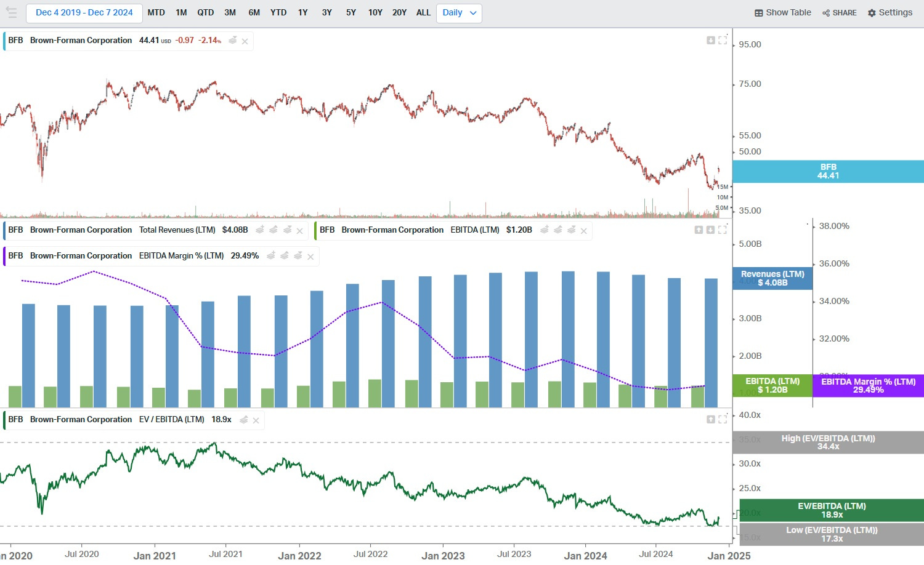924x565 pixels.
Task: Select the 6M time range
Action: click(x=254, y=13)
